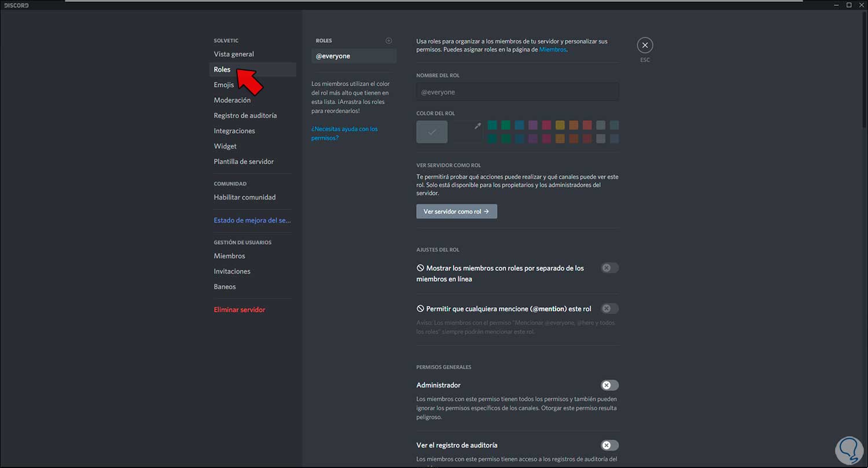
Task: Choose the purple role color swatch, top row
Action: [x=533, y=125]
